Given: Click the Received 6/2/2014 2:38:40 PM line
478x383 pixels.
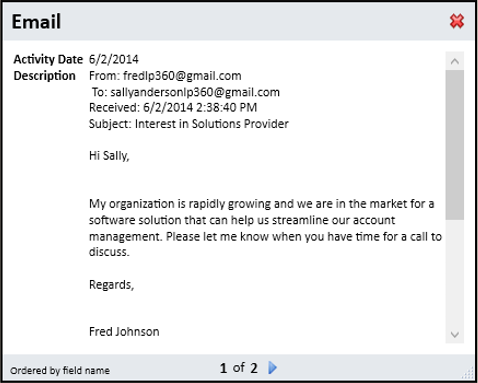Looking at the screenshot, I should pyautogui.click(x=173, y=108).
